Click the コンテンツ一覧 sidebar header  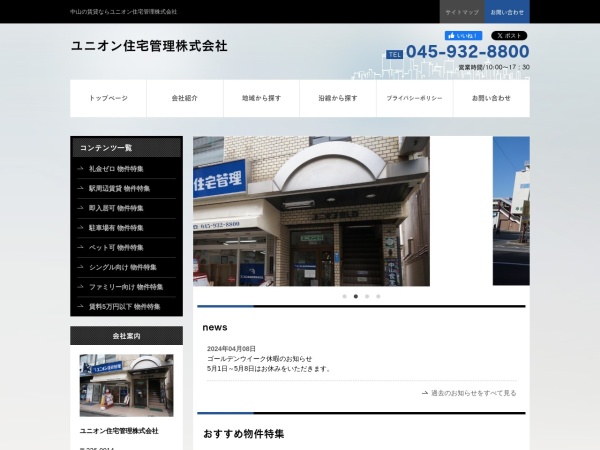(x=126, y=148)
